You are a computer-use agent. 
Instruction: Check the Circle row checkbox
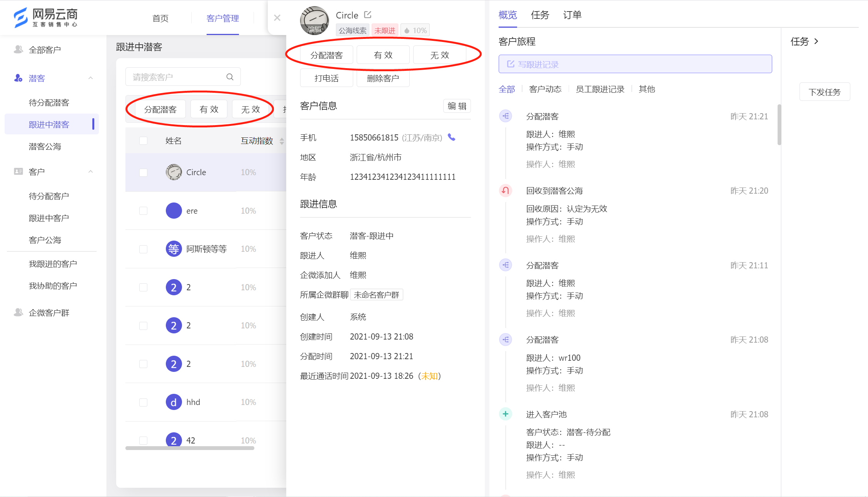143,172
